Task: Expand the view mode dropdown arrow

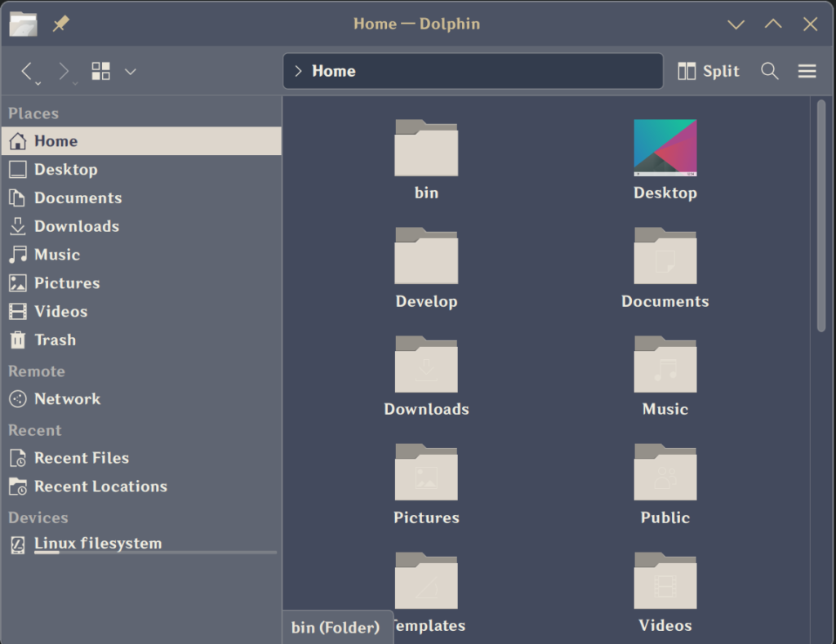Action: 130,71
